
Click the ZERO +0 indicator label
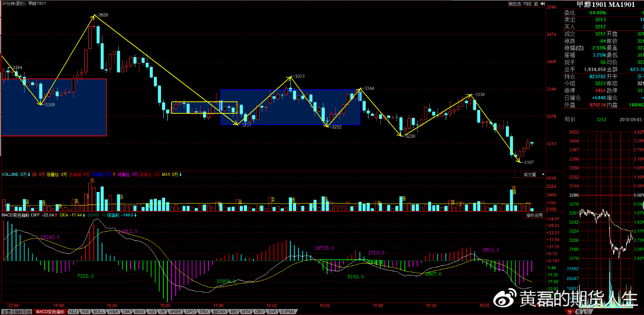96,215
